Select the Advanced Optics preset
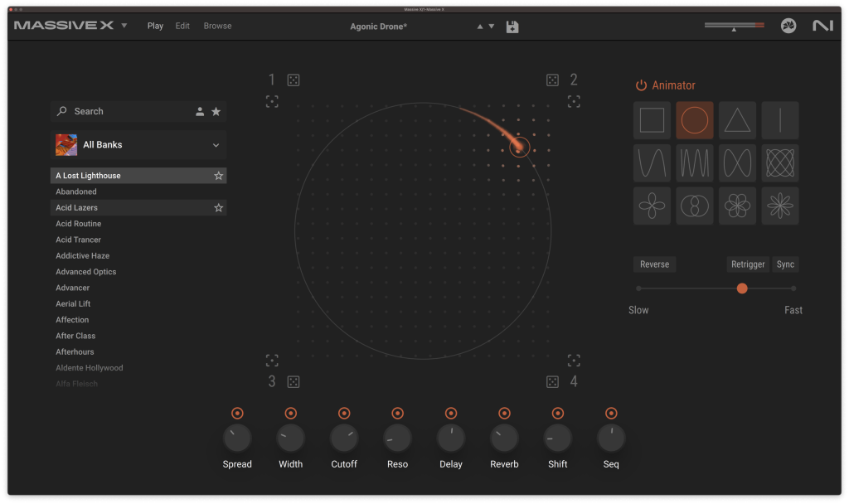 point(138,272)
